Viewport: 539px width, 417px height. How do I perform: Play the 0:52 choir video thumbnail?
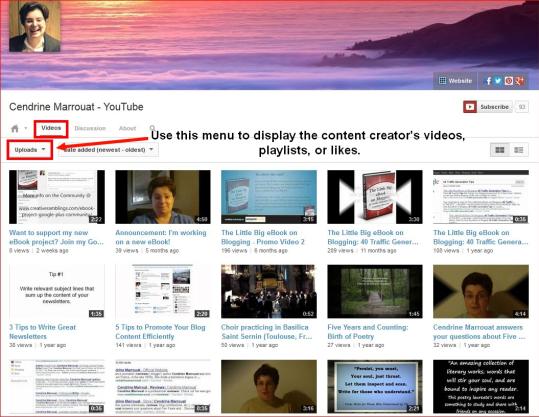(x=269, y=291)
